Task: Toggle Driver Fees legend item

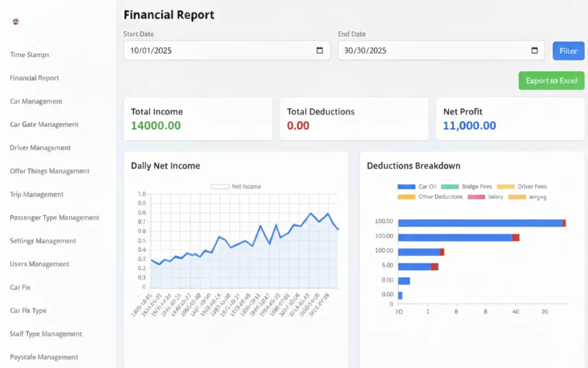Action: [x=522, y=187]
